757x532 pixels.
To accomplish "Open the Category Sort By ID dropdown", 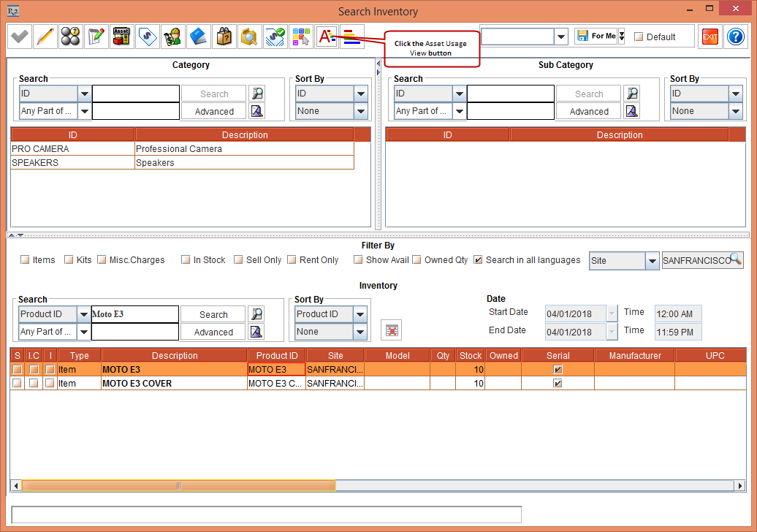I will pos(360,94).
